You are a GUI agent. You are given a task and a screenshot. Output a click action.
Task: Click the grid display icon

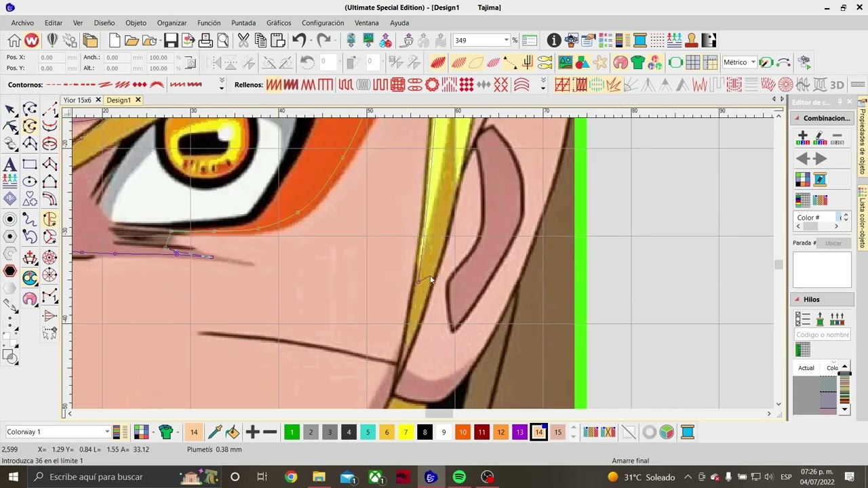[692, 62]
